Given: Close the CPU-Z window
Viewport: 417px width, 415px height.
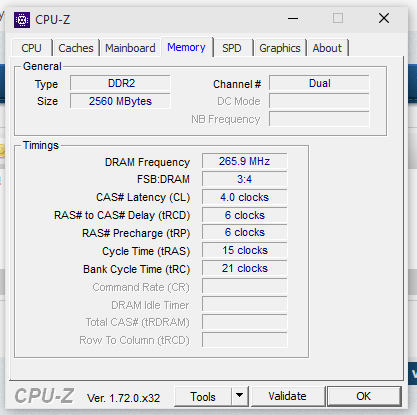Looking at the screenshot, I should [x=384, y=18].
